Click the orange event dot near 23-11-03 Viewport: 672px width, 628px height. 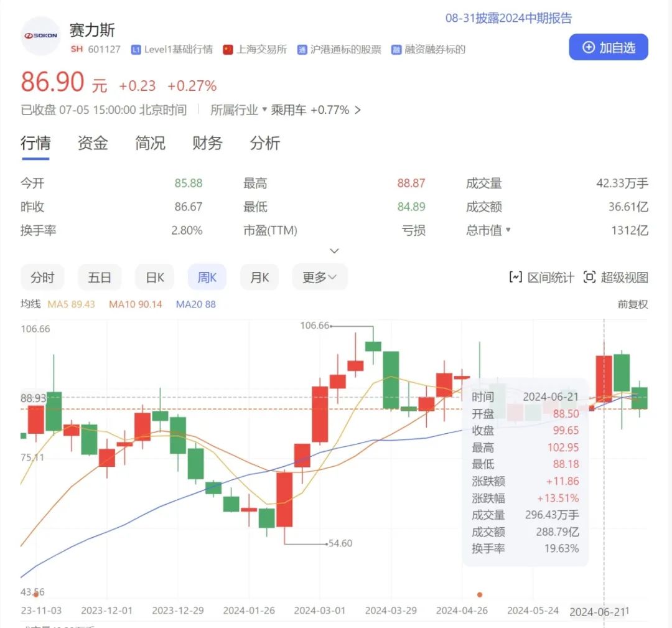coord(36,594)
